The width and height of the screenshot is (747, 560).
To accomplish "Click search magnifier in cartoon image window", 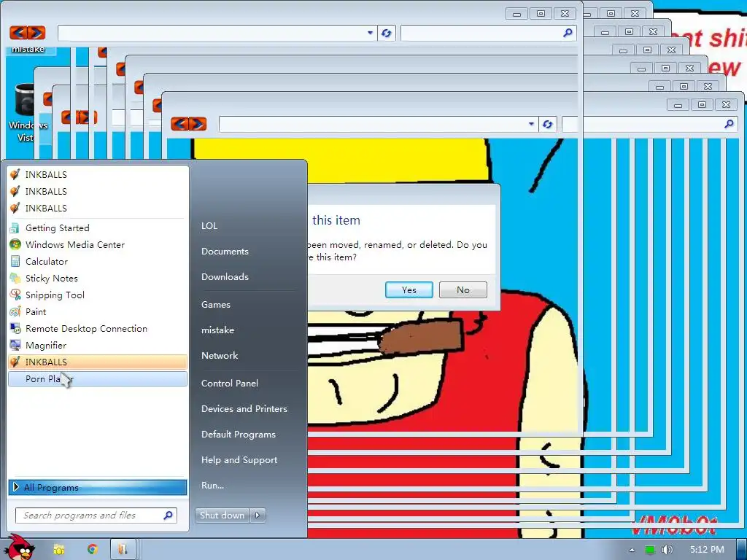I will pos(729,124).
